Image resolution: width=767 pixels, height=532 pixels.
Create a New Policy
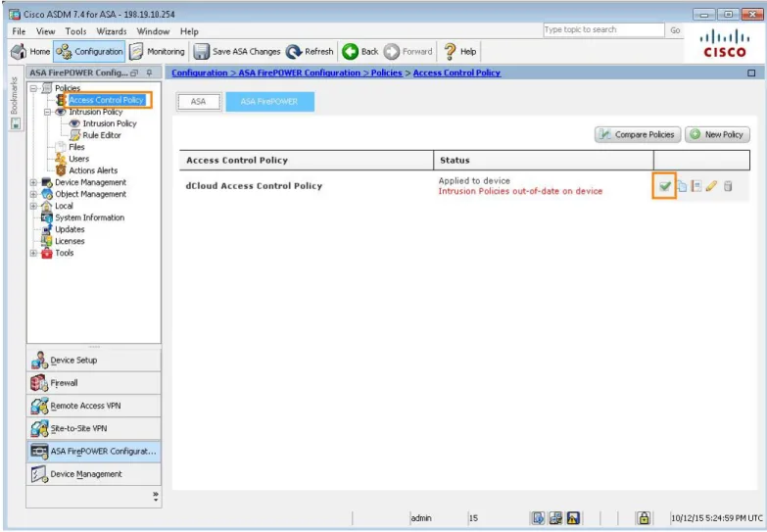(718, 134)
